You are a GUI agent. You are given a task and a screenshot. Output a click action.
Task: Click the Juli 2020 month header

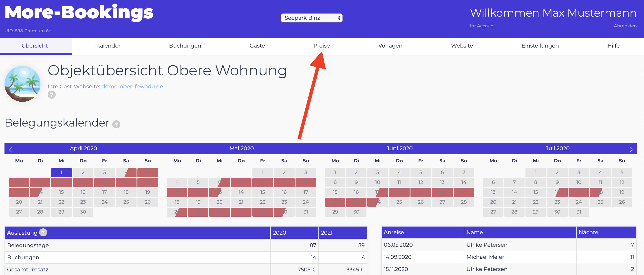558,148
